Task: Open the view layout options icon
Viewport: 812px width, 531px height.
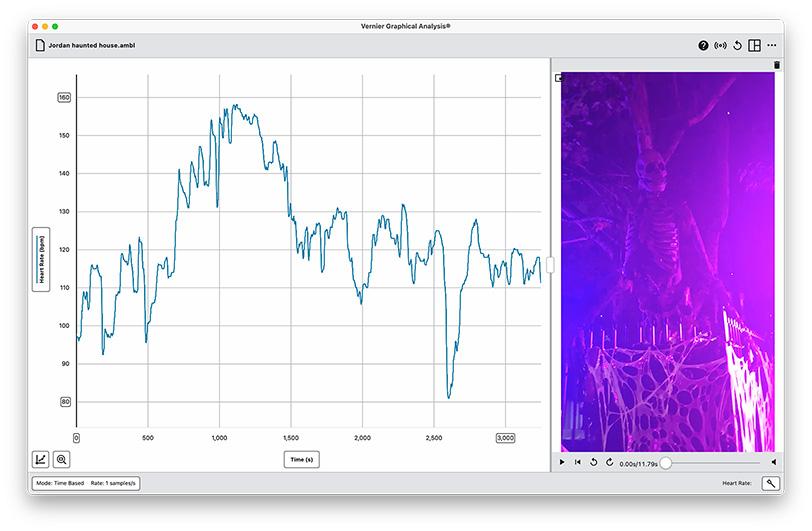Action: (x=754, y=45)
